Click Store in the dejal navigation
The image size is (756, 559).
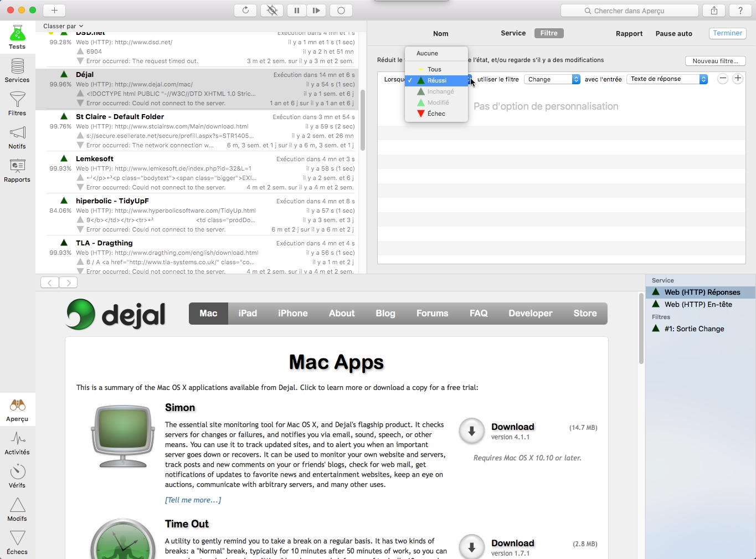coord(585,314)
